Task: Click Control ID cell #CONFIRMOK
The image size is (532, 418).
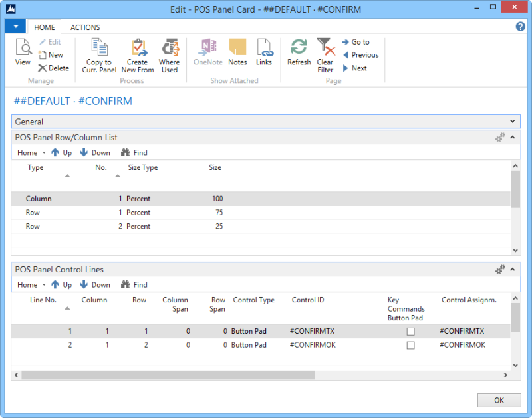Action: [x=313, y=345]
